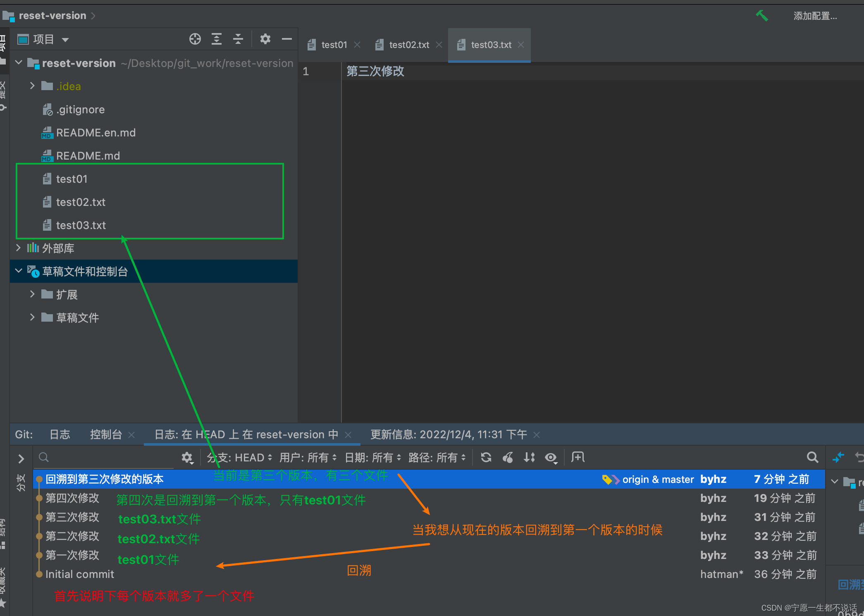864x616 pixels.
Task: Select the 第一次修改 commit row
Action: pyautogui.click(x=429, y=555)
